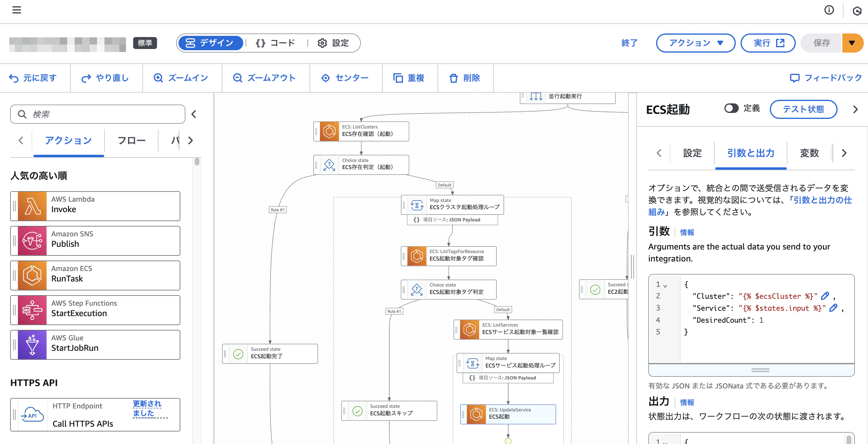Viewport: 868px width, 444px height.
Task: Open the inspector 設定 tab
Action: coord(692,153)
